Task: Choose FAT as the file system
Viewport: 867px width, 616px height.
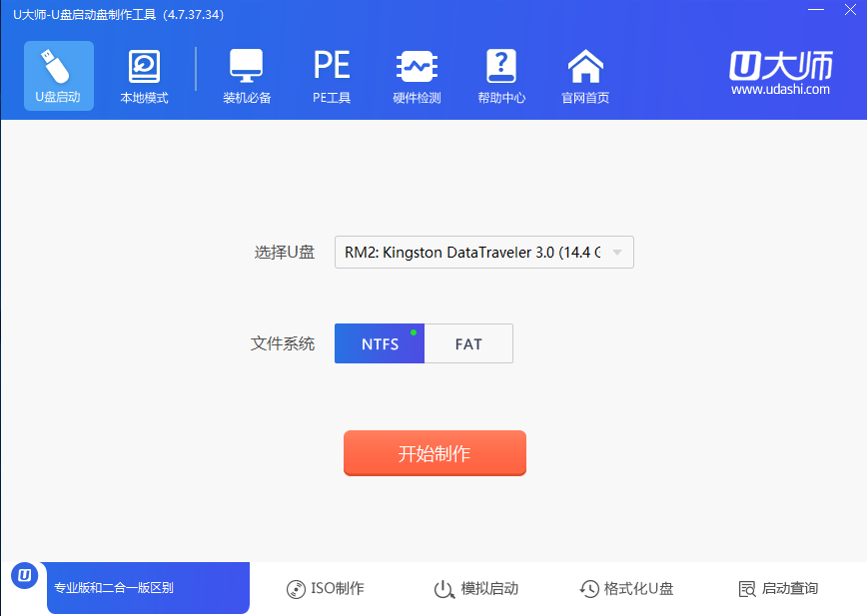Action: (468, 343)
